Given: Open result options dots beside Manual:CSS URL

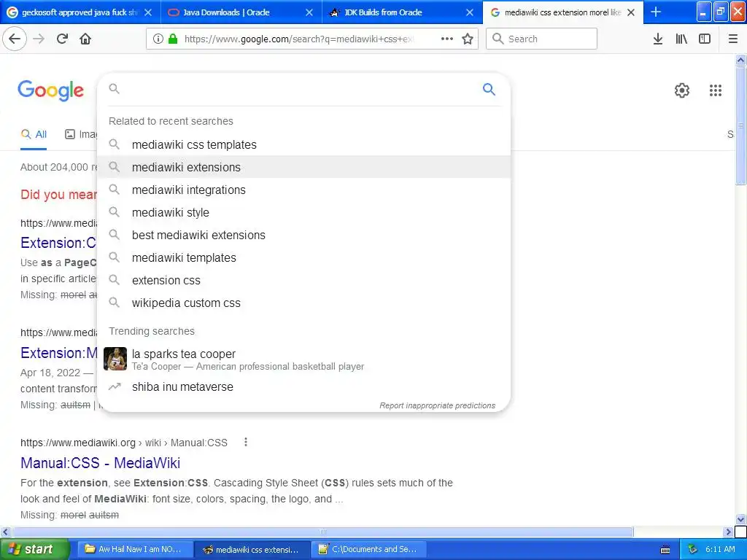Looking at the screenshot, I should pos(246,443).
